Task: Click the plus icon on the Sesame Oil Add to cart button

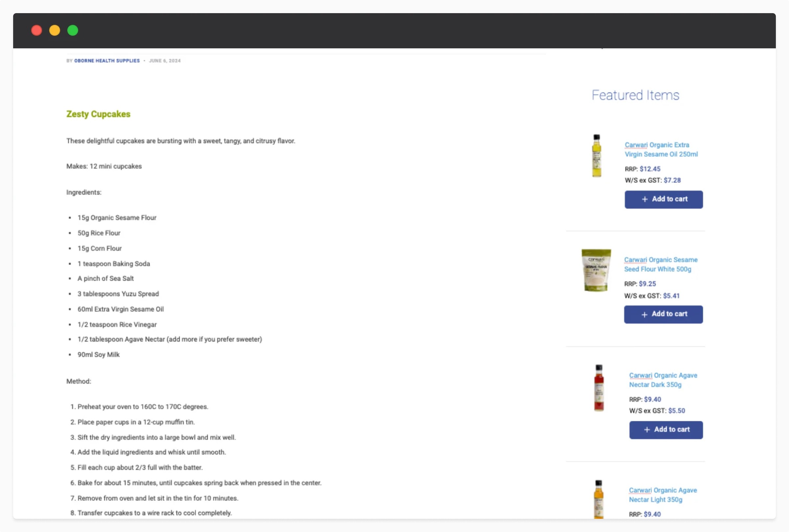Action: [645, 199]
